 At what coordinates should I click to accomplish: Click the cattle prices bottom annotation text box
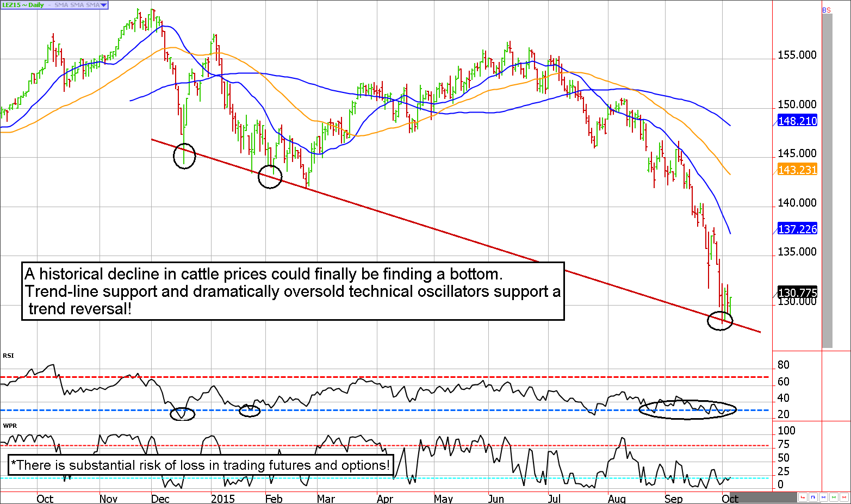coord(293,291)
